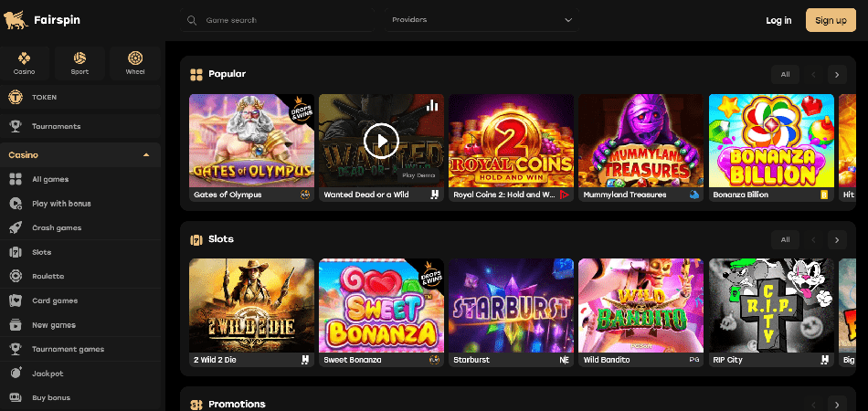Click the 'Popular' heading text
Screen dimensions: 868x411
[x=227, y=74]
